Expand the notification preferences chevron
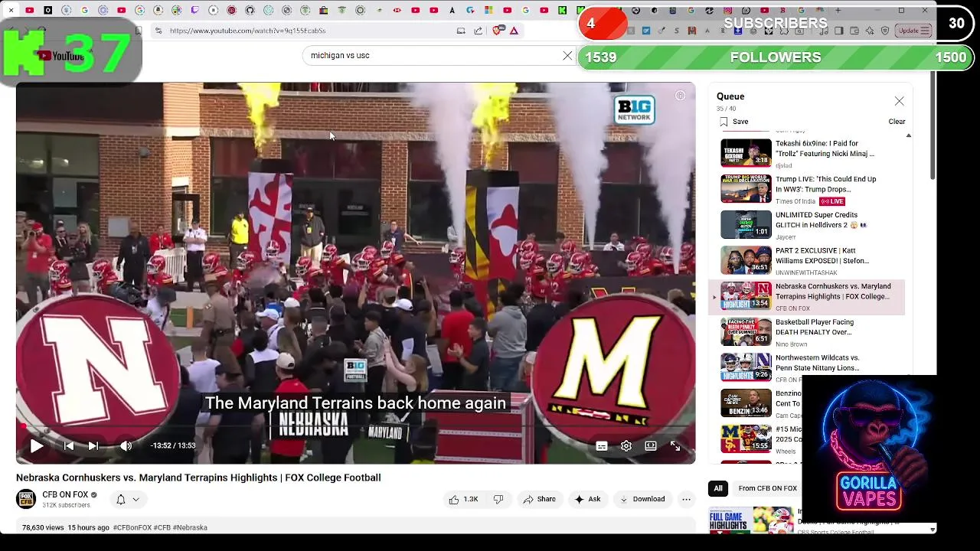The height and width of the screenshot is (551, 980). click(x=136, y=499)
